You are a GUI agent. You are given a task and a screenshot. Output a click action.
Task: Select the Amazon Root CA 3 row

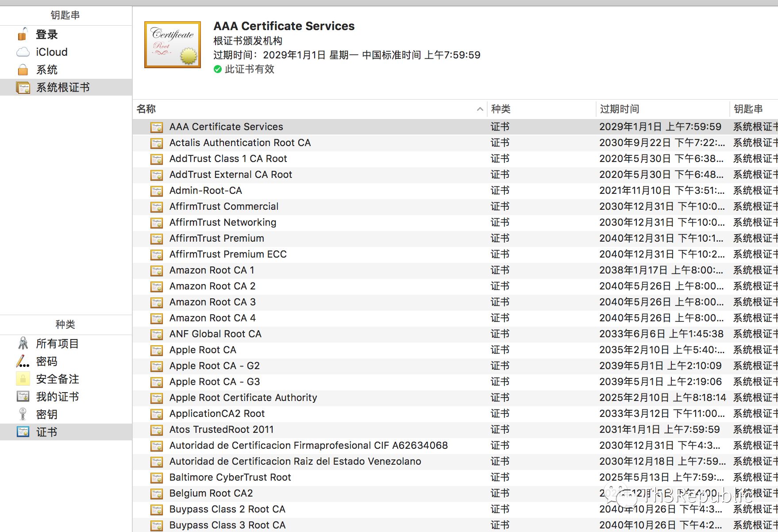click(455, 302)
